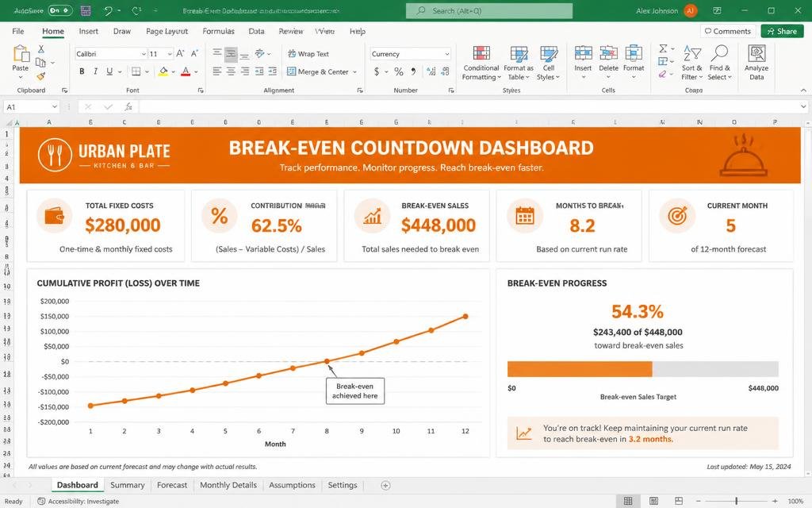Add a new sheet with plus icon
The height and width of the screenshot is (508, 812).
pyautogui.click(x=385, y=485)
